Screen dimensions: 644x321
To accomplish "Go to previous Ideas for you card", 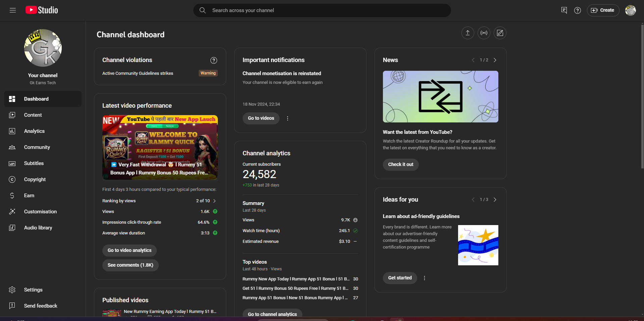I will click(473, 200).
